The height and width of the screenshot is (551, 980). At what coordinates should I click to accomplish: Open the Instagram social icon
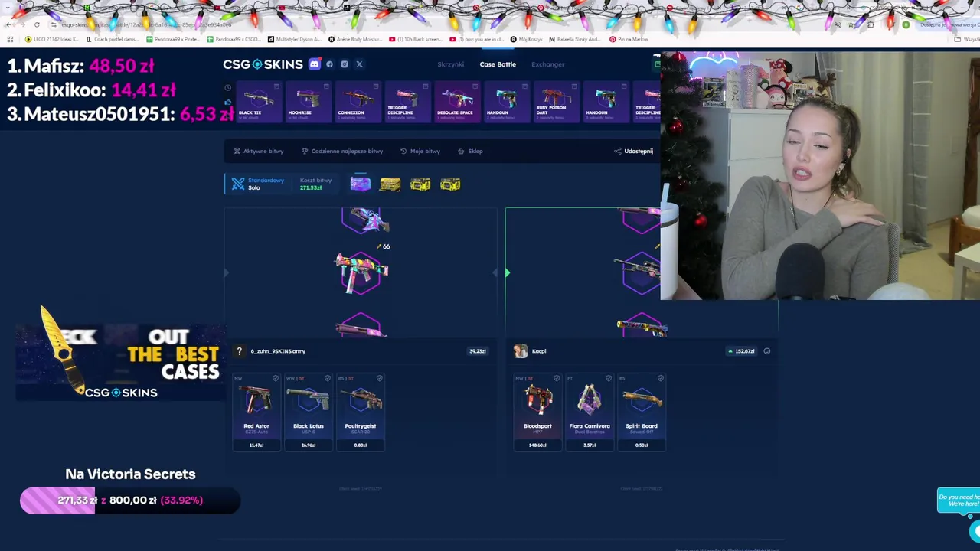click(x=345, y=64)
